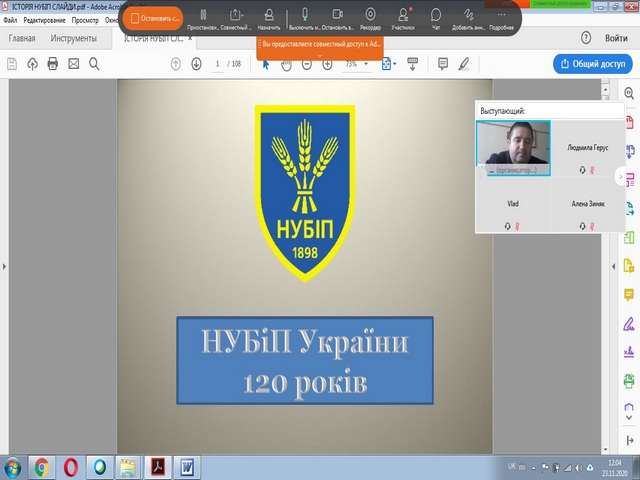The width and height of the screenshot is (640, 480).
Task: Mute the microphone in the meeting bar
Action: pyautogui.click(x=304, y=19)
